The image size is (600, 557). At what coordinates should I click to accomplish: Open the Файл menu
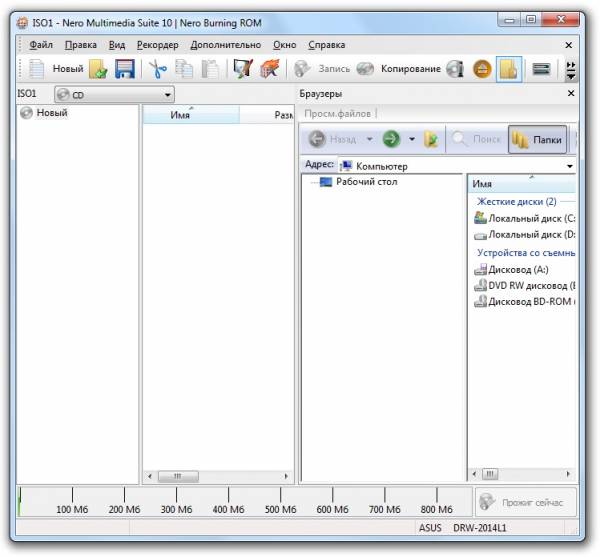point(41,45)
